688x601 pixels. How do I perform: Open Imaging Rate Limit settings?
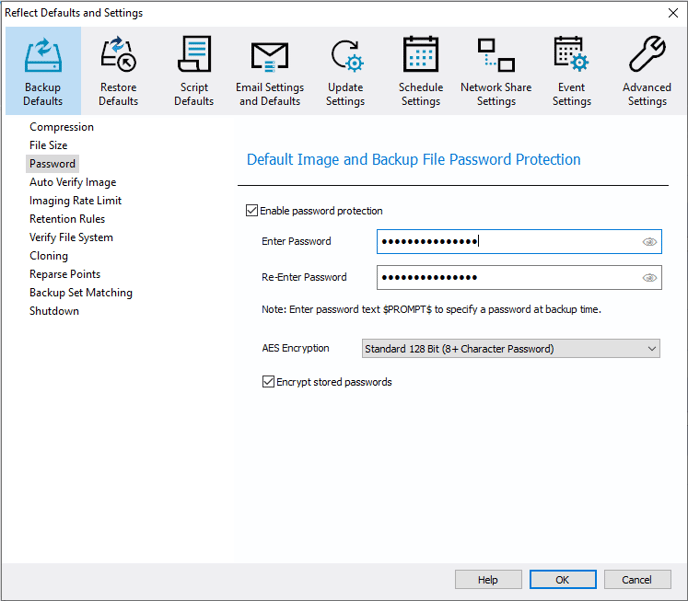[75, 200]
